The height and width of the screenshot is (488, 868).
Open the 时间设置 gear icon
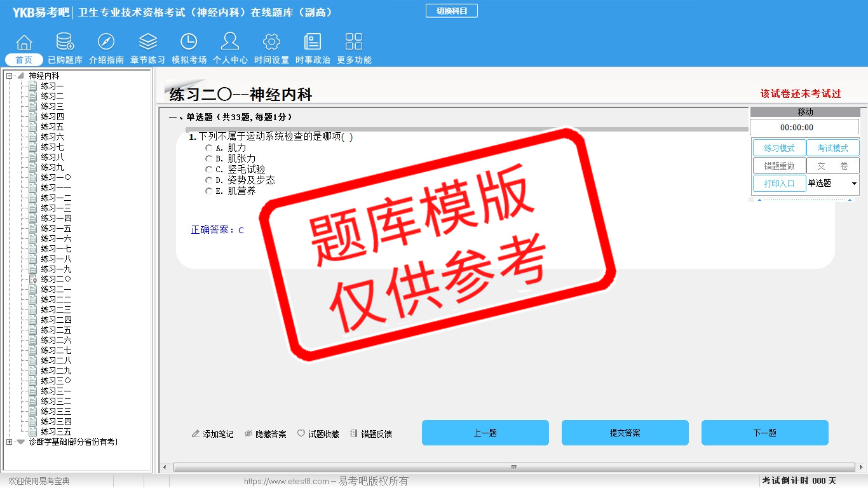pyautogui.click(x=271, y=42)
